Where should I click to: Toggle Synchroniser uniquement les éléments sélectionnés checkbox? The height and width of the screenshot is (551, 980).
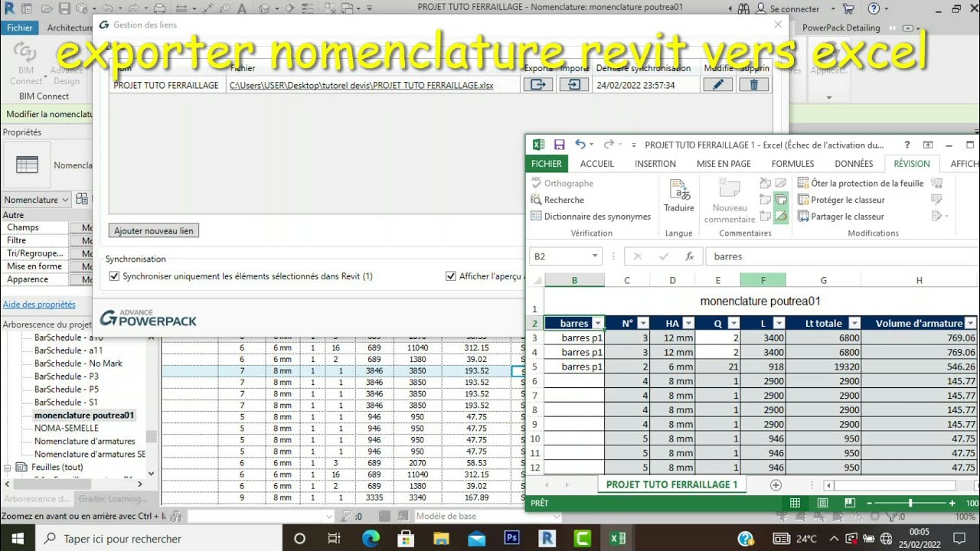point(115,276)
